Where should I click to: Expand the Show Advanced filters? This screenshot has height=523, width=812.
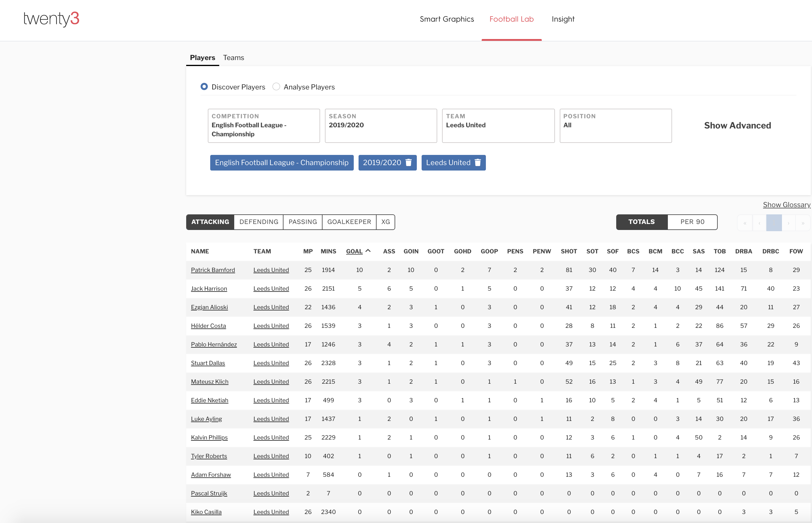click(x=738, y=125)
